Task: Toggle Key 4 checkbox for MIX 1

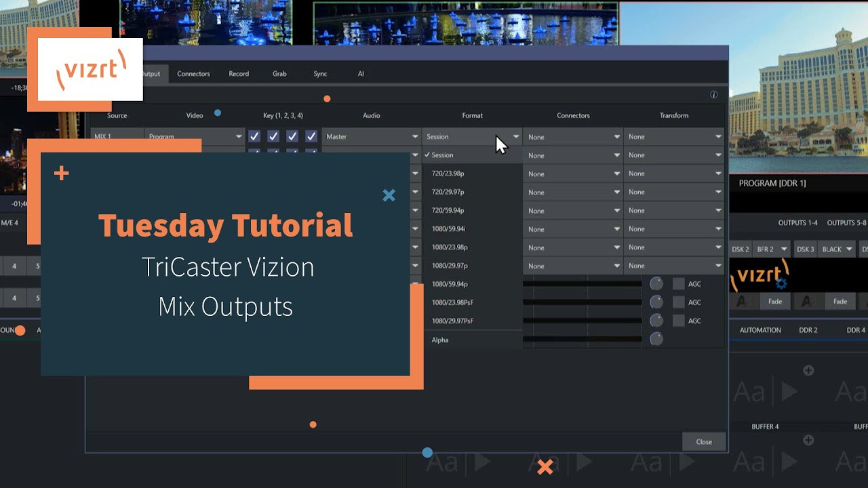Action: tap(311, 136)
